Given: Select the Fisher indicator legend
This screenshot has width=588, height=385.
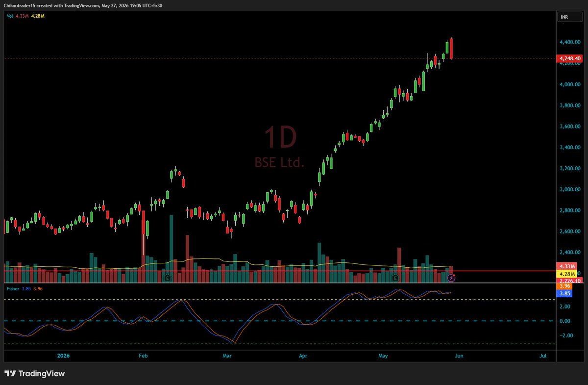Looking at the screenshot, I should [x=24, y=288].
